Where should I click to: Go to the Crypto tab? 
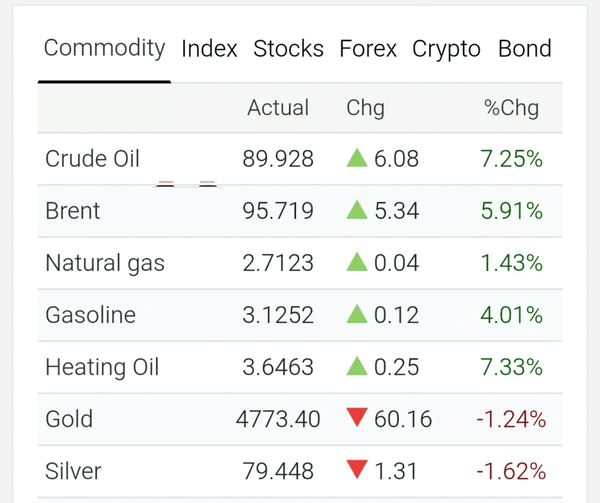click(x=446, y=50)
